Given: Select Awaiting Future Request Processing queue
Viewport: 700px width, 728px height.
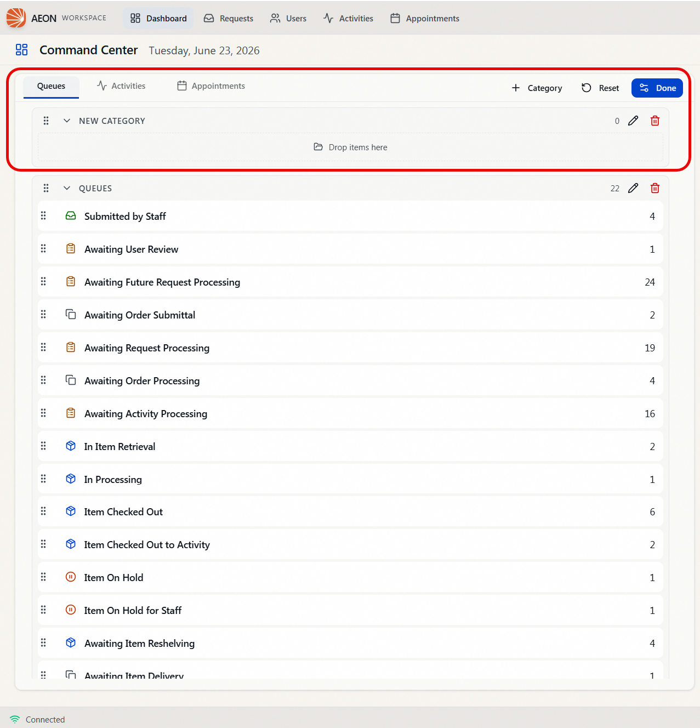Looking at the screenshot, I should [x=350, y=282].
